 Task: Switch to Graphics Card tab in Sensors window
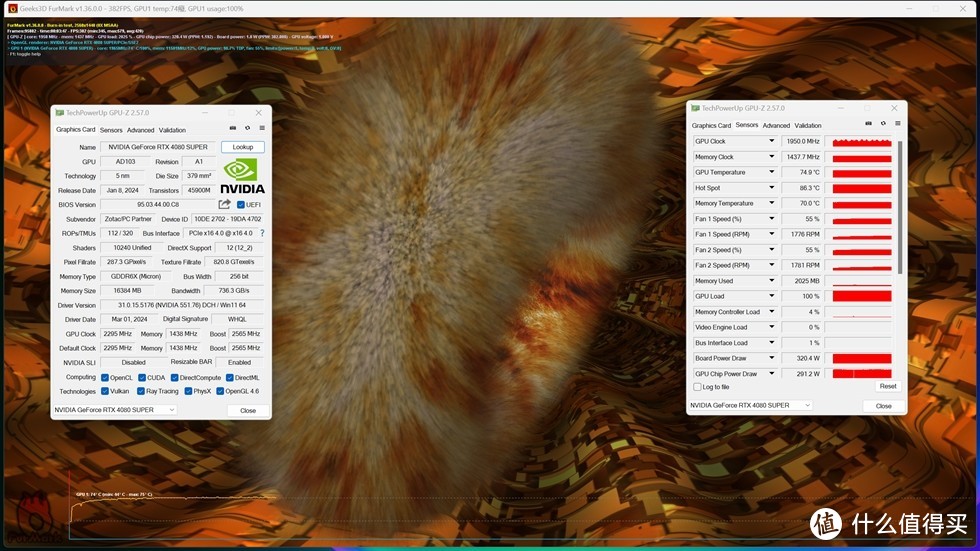[711, 126]
